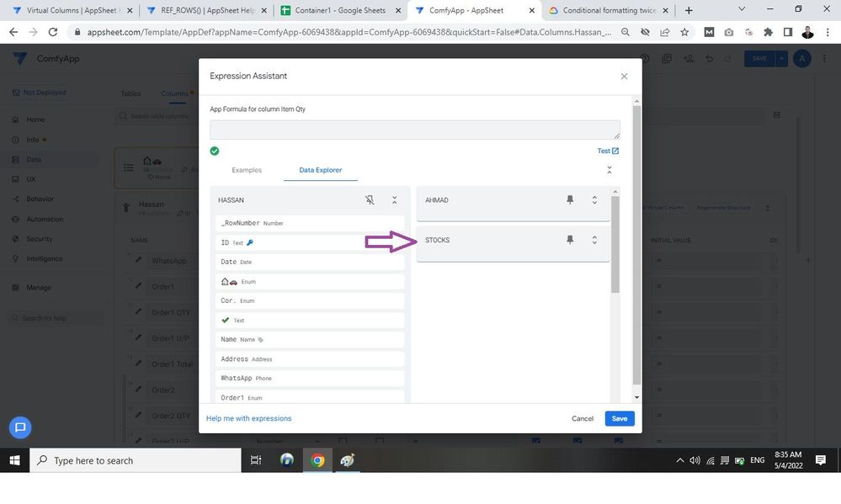The width and height of the screenshot is (841, 504).
Task: Select the house-and-car Enum column
Action: point(310,282)
